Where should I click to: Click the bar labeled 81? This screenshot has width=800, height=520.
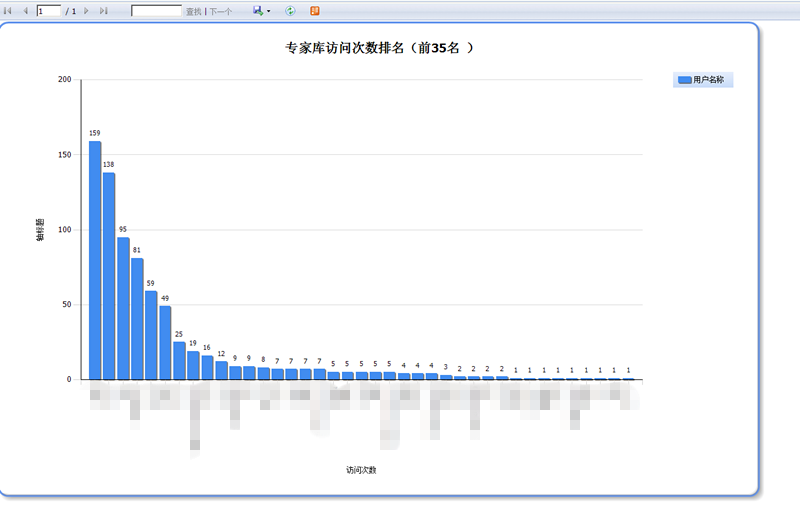[137, 319]
